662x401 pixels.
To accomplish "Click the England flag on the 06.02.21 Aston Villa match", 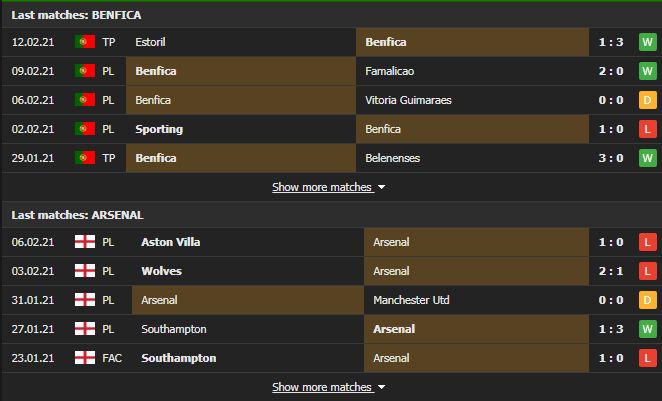I will pyautogui.click(x=85, y=242).
